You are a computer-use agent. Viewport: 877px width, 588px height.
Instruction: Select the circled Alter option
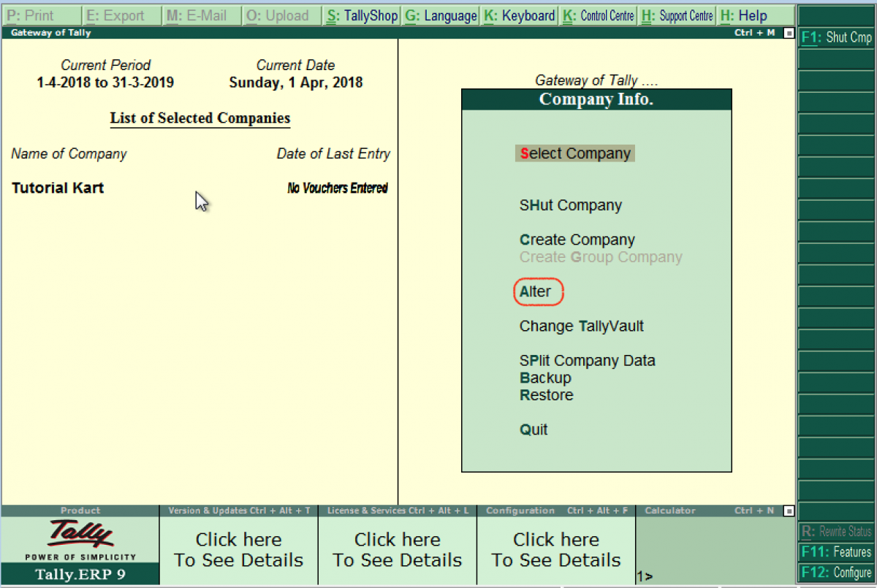[x=538, y=291]
